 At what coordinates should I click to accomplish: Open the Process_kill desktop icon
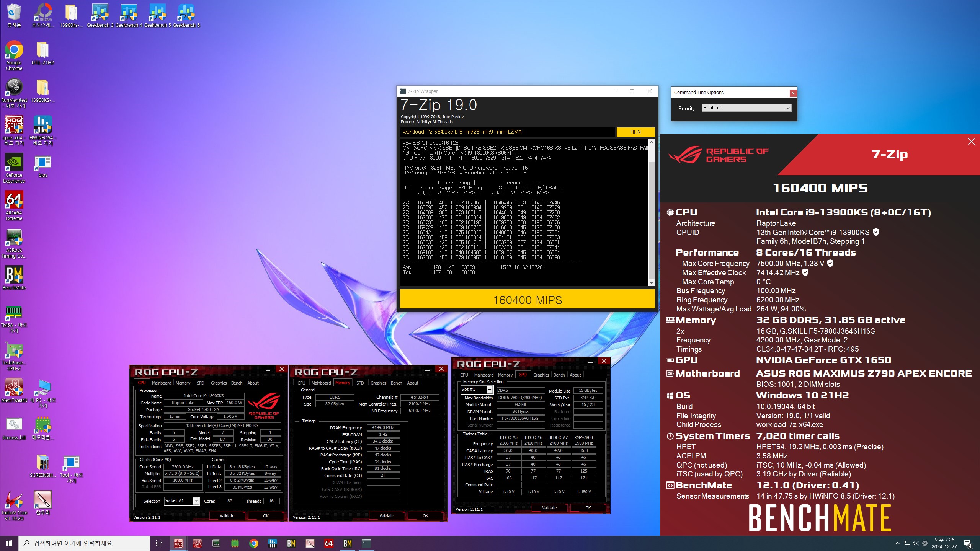[14, 428]
